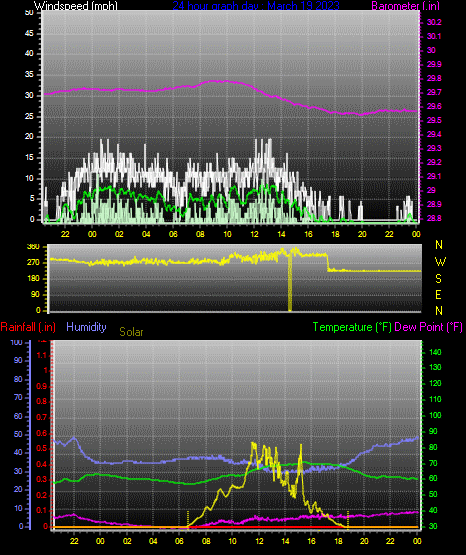Image resolution: width=466 pixels, height=555 pixels.
Task: Click the "30.2" barometer axis value
Action: (434, 22)
